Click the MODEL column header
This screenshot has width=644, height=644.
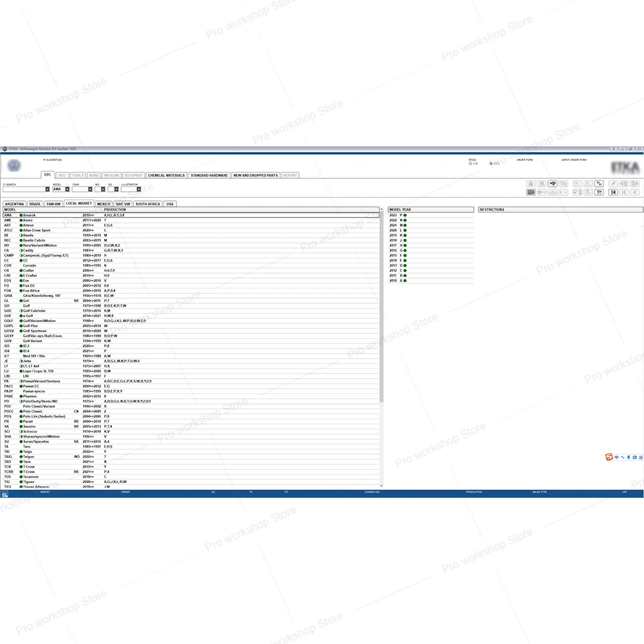(x=10, y=210)
